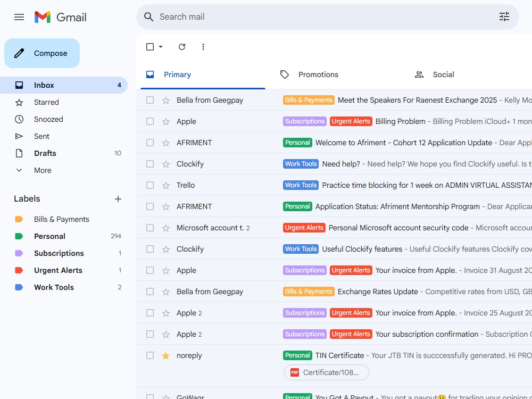Open the search options filter icon
Screen dimensions: 532x399
pyautogui.click(x=504, y=16)
